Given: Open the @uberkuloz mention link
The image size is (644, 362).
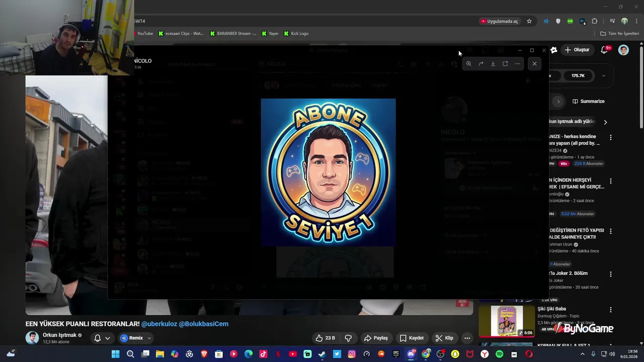Looking at the screenshot, I should click(159, 324).
